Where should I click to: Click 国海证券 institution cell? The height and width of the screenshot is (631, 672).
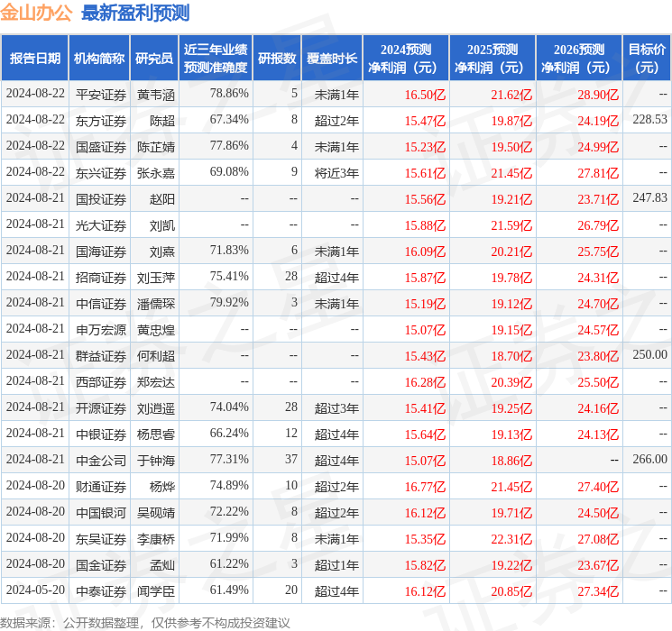[101, 251]
